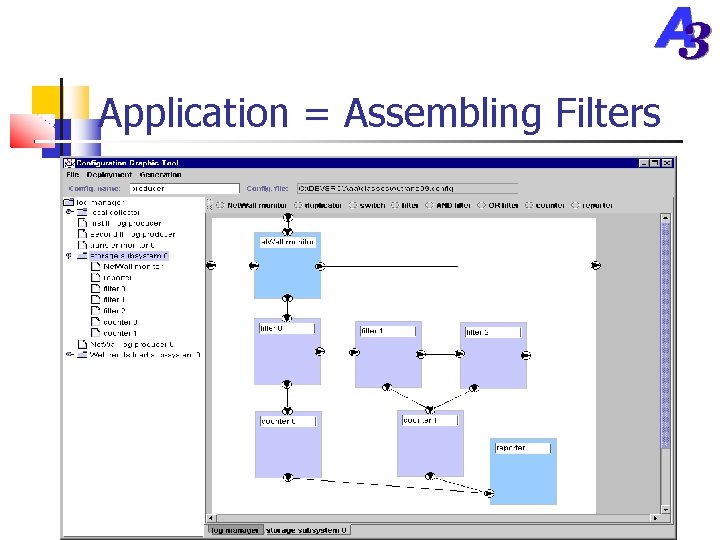
Task: Select the reporter radio button in toolbar
Action: click(575, 205)
